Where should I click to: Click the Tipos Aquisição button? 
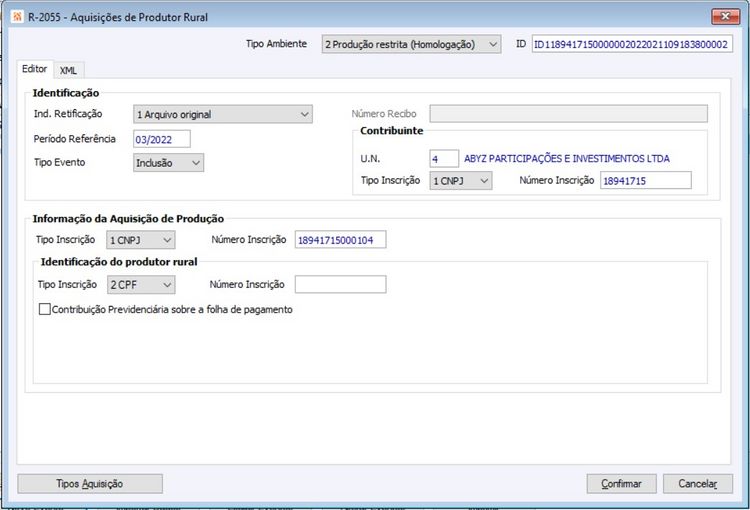tap(90, 484)
